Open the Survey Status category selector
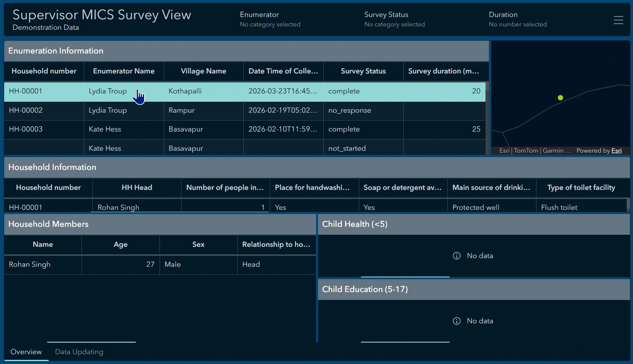Image resolution: width=633 pixels, height=364 pixels. 395,19
